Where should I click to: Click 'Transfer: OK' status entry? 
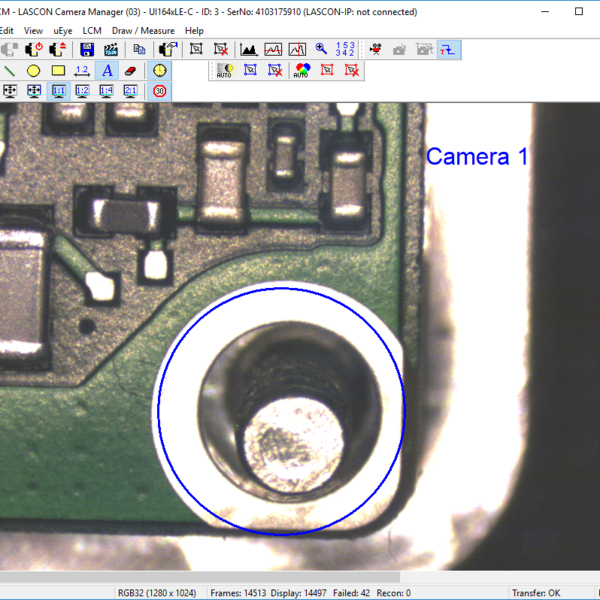tap(536, 593)
